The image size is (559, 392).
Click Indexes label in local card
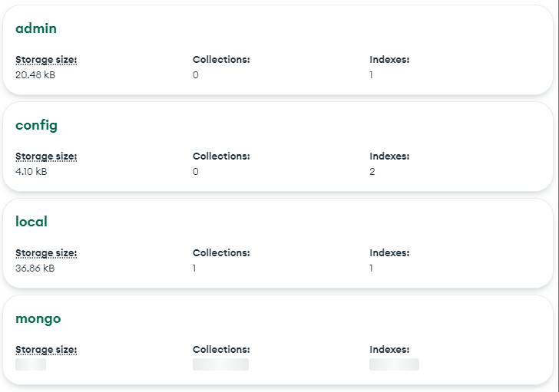point(389,253)
